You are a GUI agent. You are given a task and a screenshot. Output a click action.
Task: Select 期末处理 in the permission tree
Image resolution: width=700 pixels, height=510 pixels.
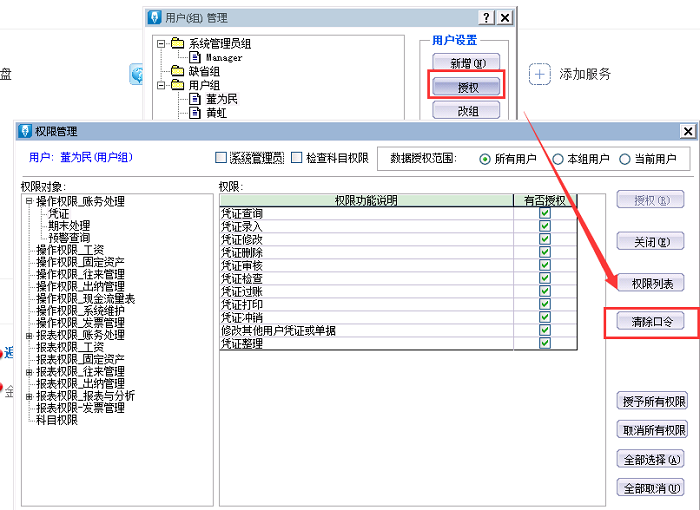coord(69,226)
